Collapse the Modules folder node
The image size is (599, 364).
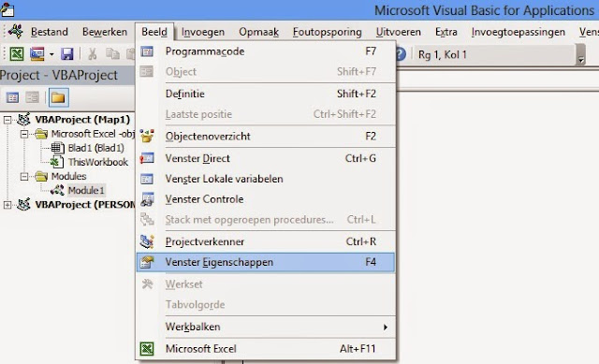point(24,177)
